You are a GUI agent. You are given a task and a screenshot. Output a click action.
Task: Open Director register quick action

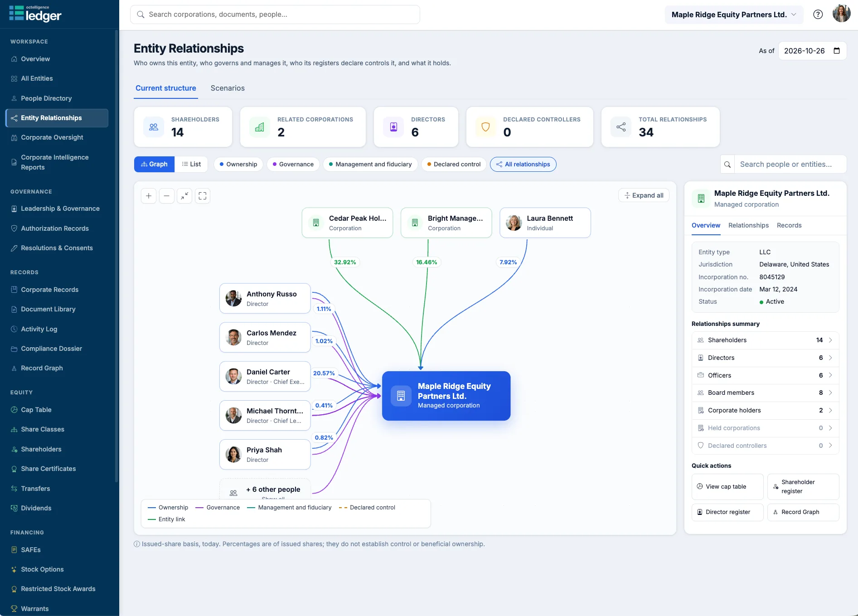pos(727,512)
